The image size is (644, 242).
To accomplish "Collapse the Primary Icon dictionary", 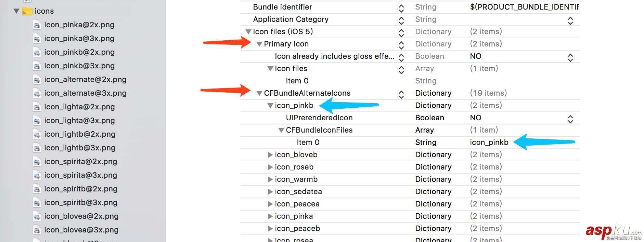I will pyautogui.click(x=259, y=44).
